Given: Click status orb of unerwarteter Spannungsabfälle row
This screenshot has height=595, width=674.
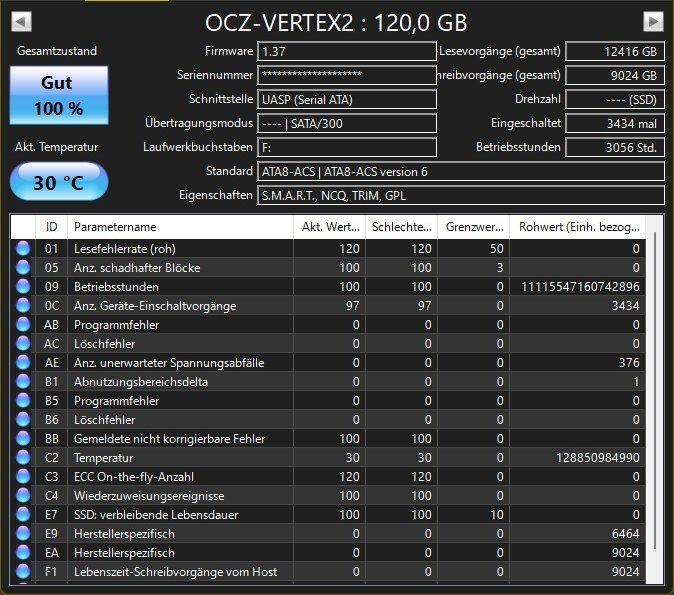Looking at the screenshot, I should [x=23, y=362].
